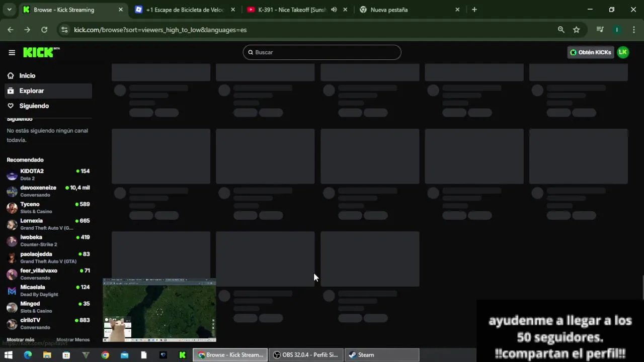Open File Explorer from taskbar

click(47, 355)
